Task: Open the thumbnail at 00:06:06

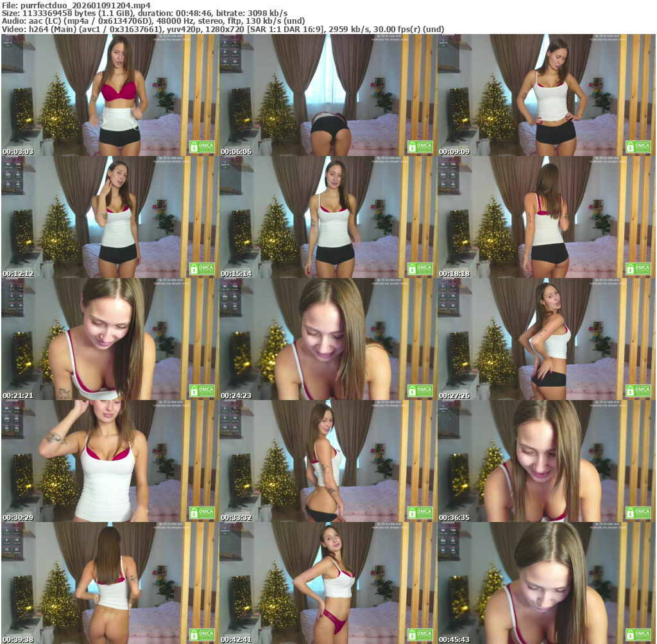Action: point(328,95)
